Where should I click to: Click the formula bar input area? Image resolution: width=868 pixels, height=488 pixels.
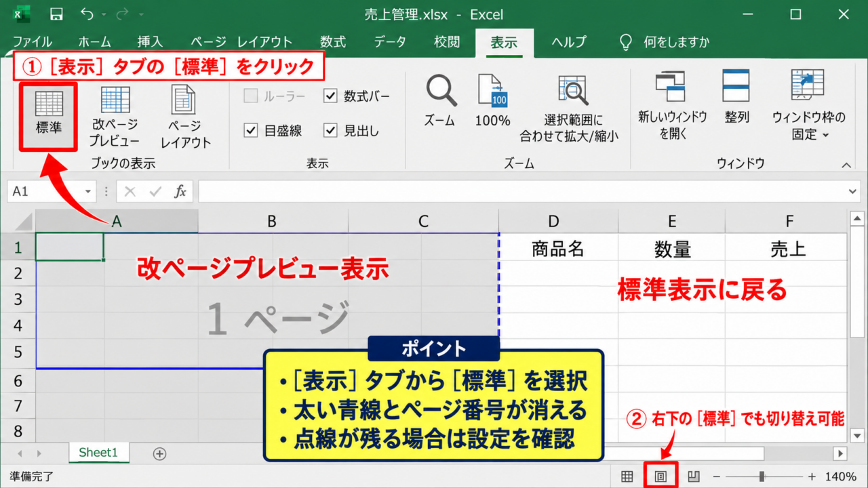(522, 192)
